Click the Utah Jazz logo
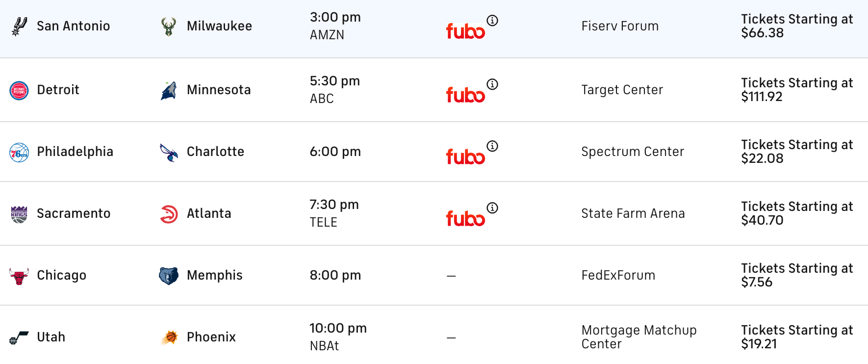Viewport: 868px width, 364px height. coord(19,338)
